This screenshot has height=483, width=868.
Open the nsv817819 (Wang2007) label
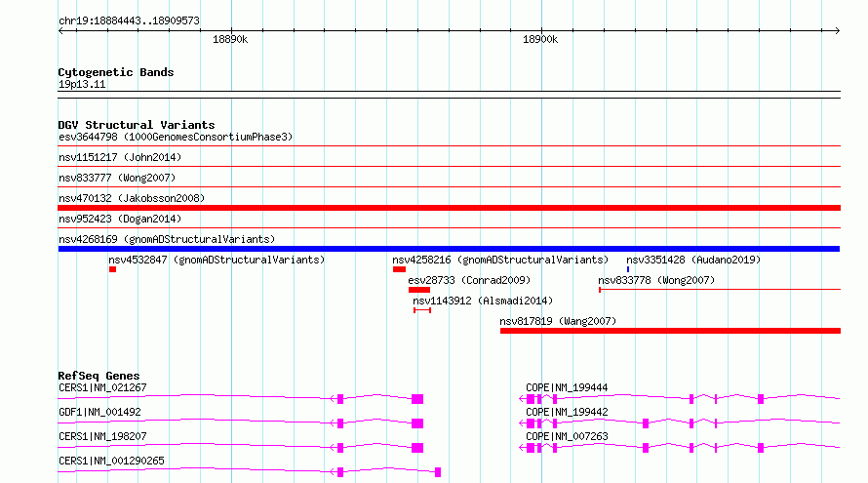click(x=558, y=321)
